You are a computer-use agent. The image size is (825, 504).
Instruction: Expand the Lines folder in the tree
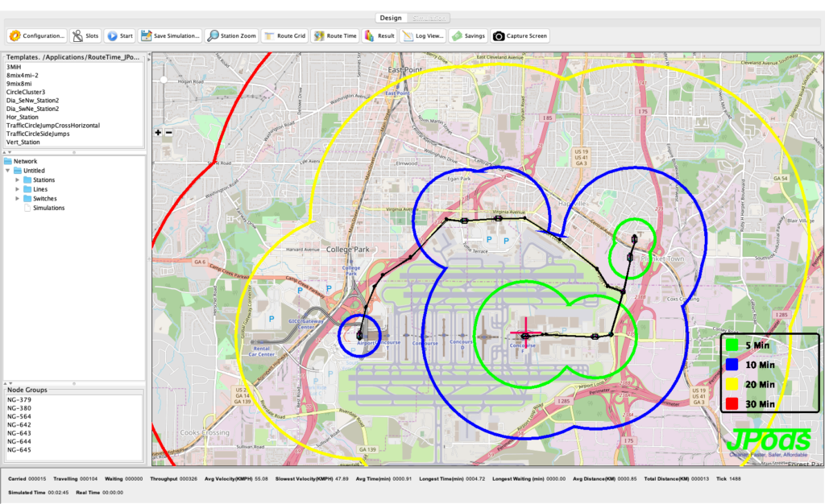pyautogui.click(x=18, y=189)
